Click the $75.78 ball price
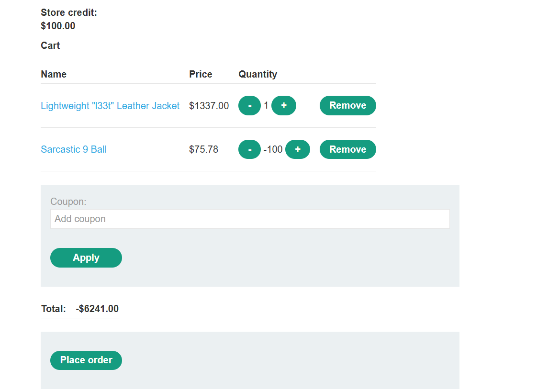537x392 pixels. 203,149
